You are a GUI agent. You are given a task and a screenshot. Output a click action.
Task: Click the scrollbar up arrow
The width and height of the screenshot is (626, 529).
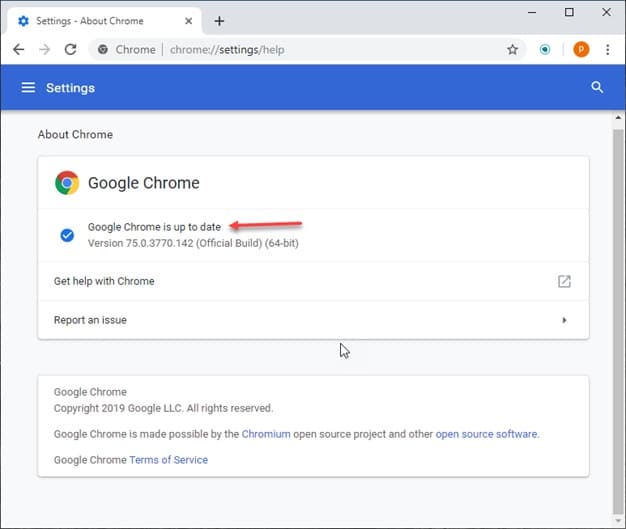click(618, 118)
